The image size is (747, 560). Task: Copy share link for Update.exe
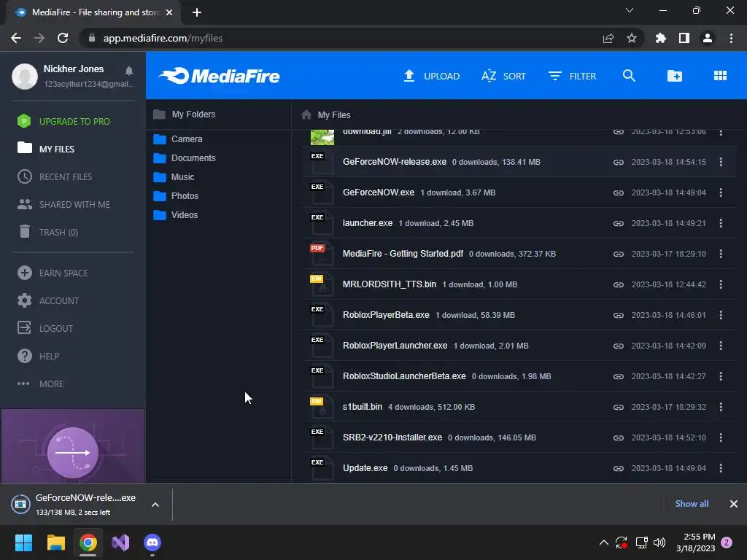tap(619, 469)
